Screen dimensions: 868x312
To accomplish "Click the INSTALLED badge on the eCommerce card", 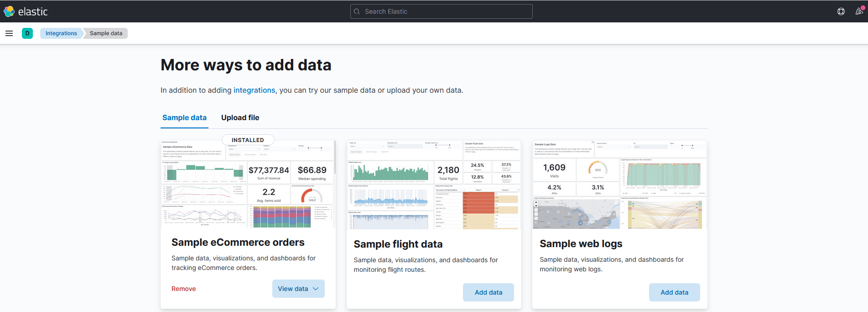I will [248, 140].
